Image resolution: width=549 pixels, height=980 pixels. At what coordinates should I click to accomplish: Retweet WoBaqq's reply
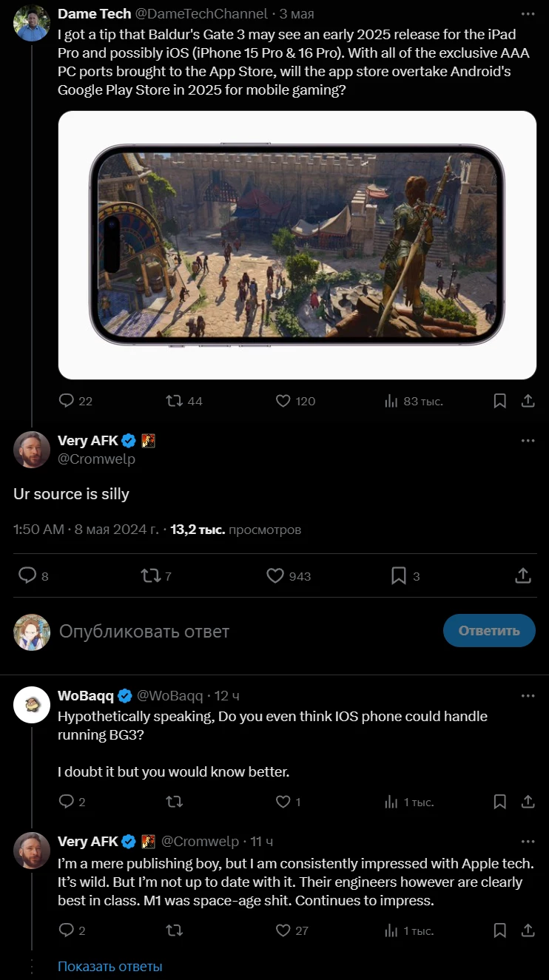[175, 802]
